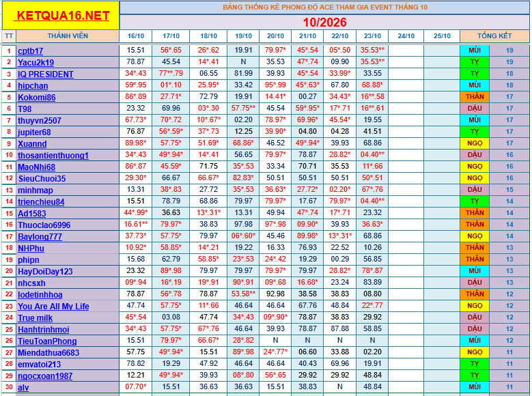Open Baylong777 member link
This screenshot has width=532, height=396.
tap(40, 236)
